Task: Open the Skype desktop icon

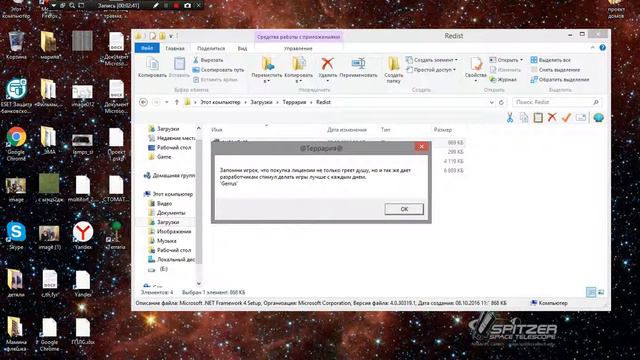Action: pos(16,236)
